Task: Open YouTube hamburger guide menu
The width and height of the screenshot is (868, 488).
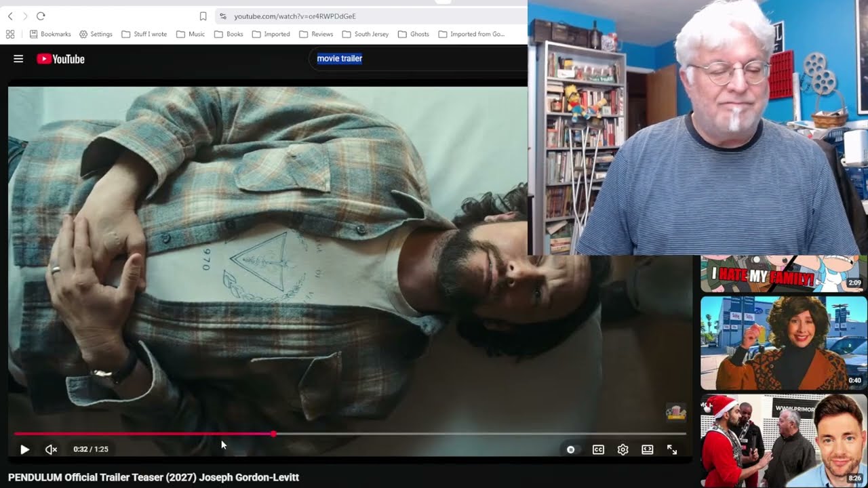Action: point(18,59)
